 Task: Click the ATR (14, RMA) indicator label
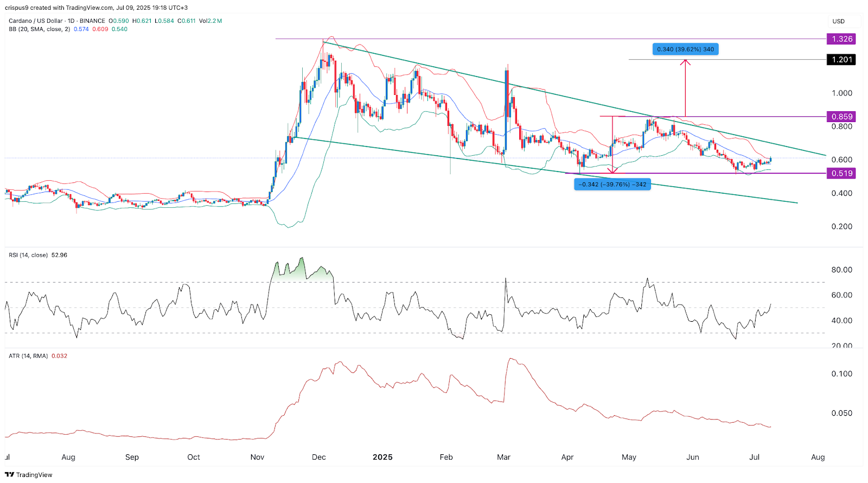pyautogui.click(x=28, y=356)
